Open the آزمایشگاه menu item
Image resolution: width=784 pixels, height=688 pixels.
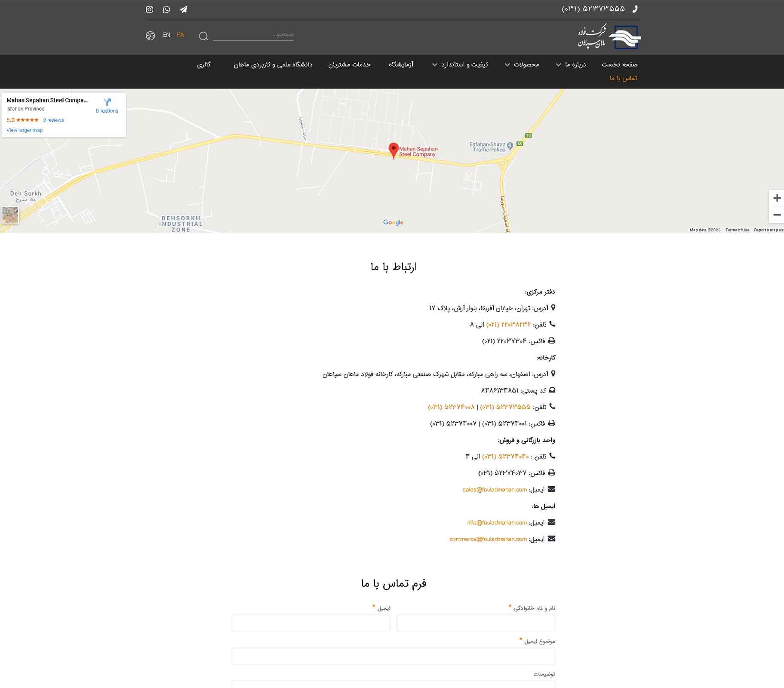[401, 64]
